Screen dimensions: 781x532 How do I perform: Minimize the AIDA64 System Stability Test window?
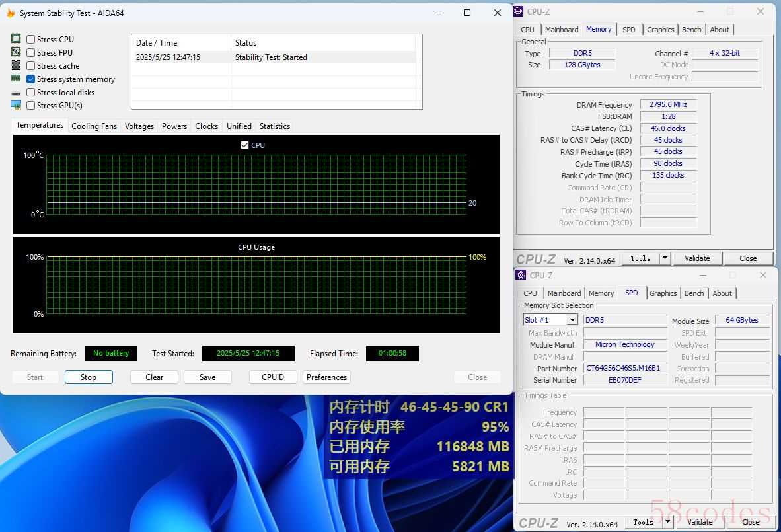437,13
